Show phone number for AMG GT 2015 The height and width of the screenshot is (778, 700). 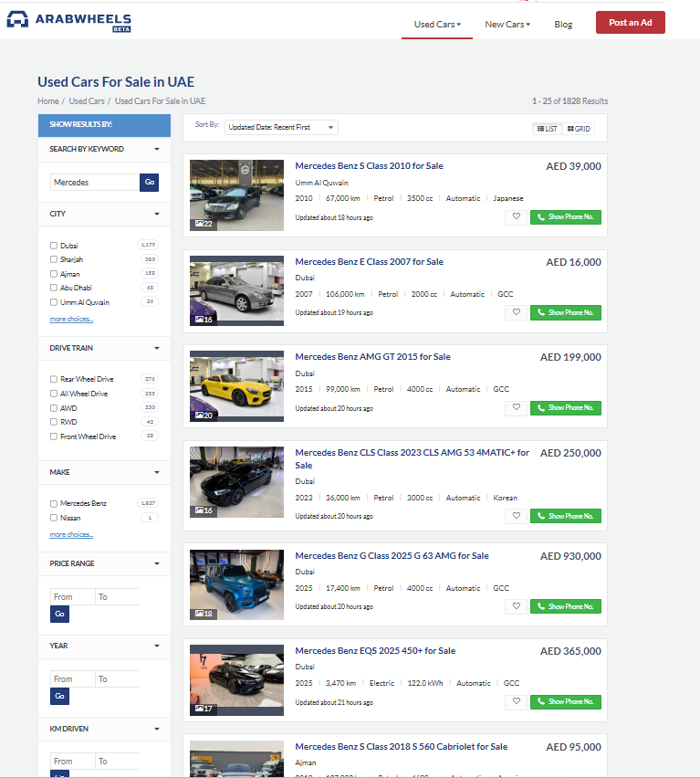pos(566,408)
